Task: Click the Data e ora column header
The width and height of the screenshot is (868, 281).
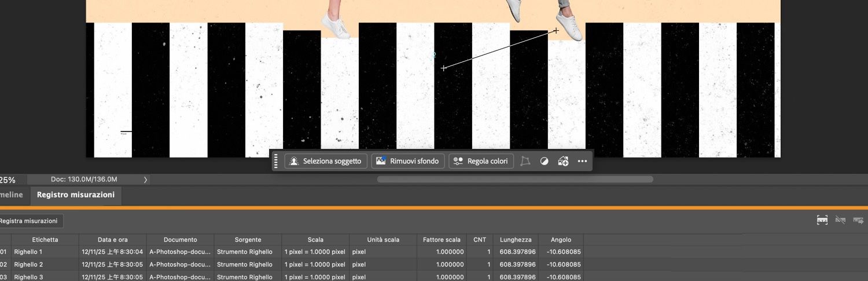Action: coord(113,240)
